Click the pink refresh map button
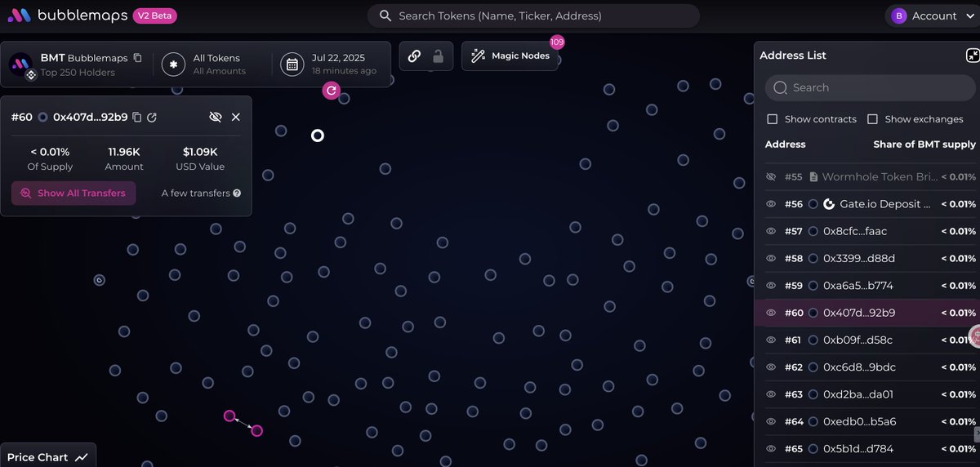 pyautogui.click(x=331, y=91)
